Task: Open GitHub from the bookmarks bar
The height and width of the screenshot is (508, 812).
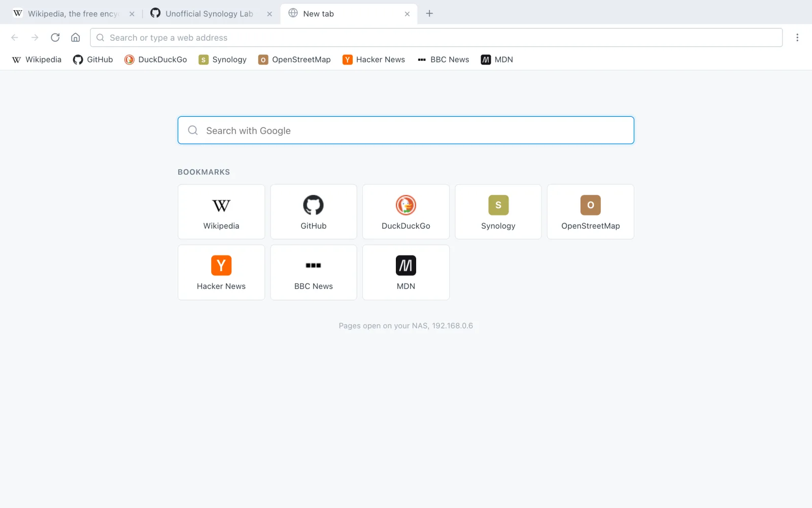Action: (93, 59)
